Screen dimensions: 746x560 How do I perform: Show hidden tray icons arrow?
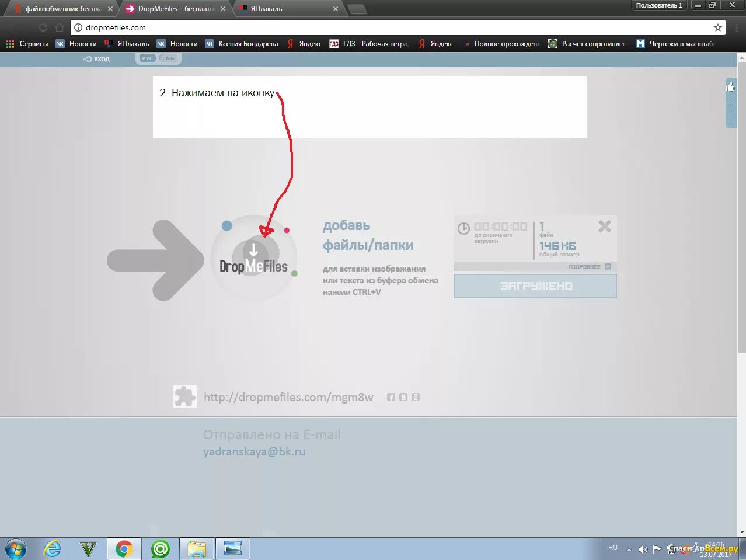click(x=629, y=549)
